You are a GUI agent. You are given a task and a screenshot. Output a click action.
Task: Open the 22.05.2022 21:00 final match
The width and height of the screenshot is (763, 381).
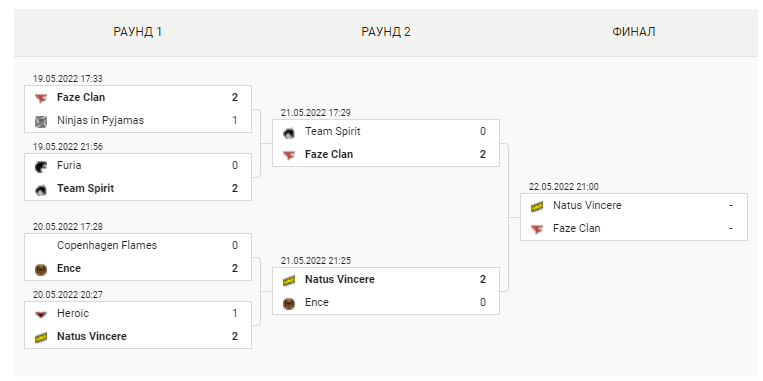click(x=634, y=217)
